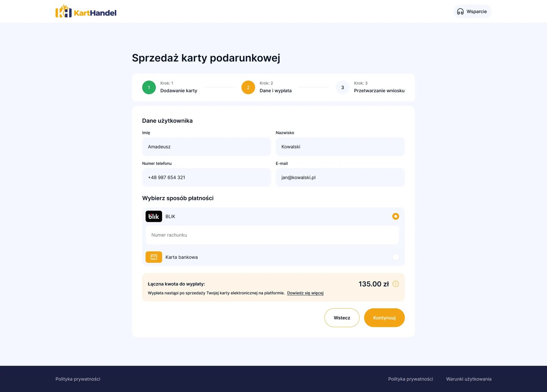Click the Łączna kwota do wypłaty label
This screenshot has width=547, height=392.
coord(176,284)
